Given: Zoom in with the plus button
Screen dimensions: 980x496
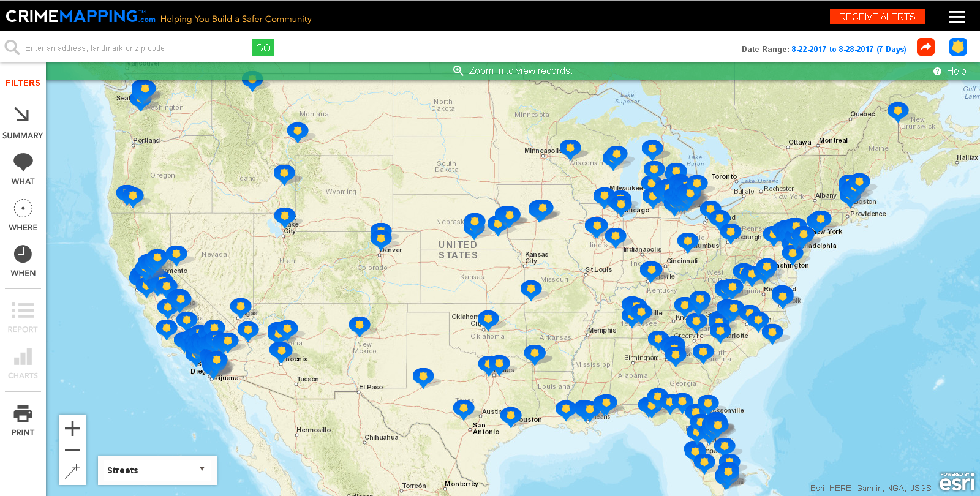Looking at the screenshot, I should click(x=72, y=428).
